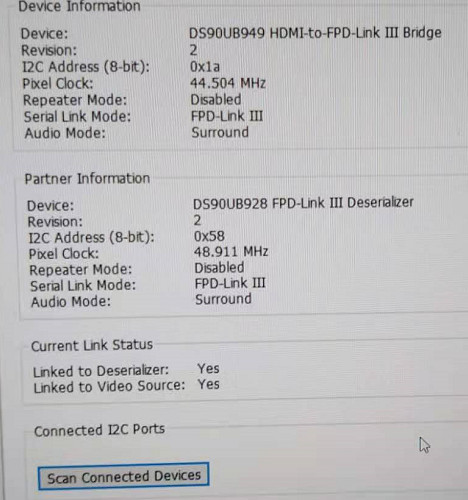Click the partner Repeater Mode Disabled value
This screenshot has width=468, height=500.
pos(219,268)
